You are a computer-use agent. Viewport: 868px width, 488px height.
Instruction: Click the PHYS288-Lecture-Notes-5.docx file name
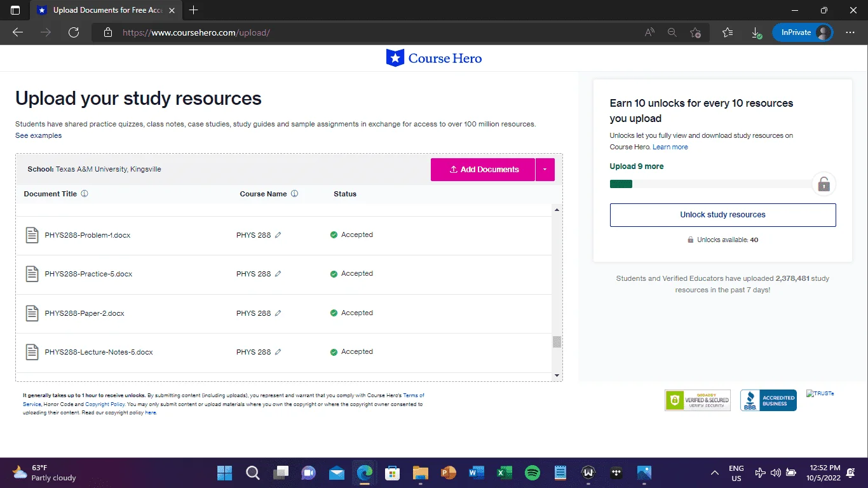(x=99, y=352)
